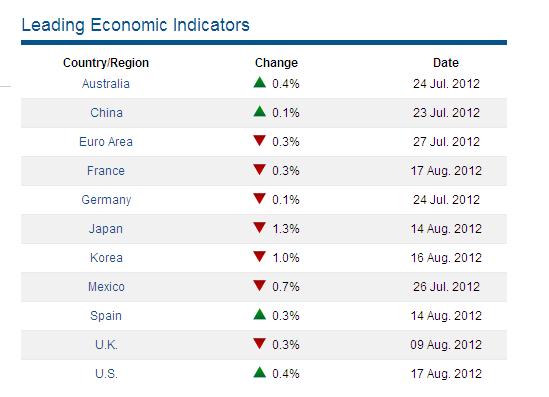Click green up arrow in U.S. row
Viewport: 549px width, 397px height.
pos(259,372)
